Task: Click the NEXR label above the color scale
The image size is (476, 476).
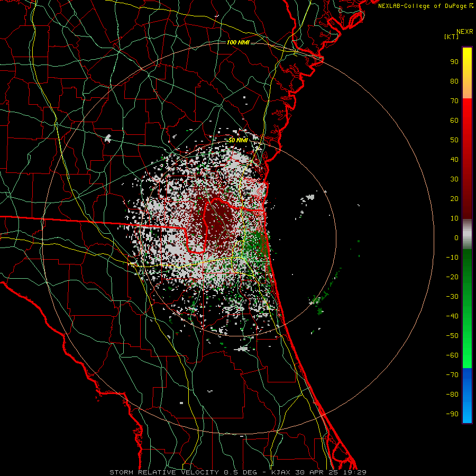Action: click(464, 32)
